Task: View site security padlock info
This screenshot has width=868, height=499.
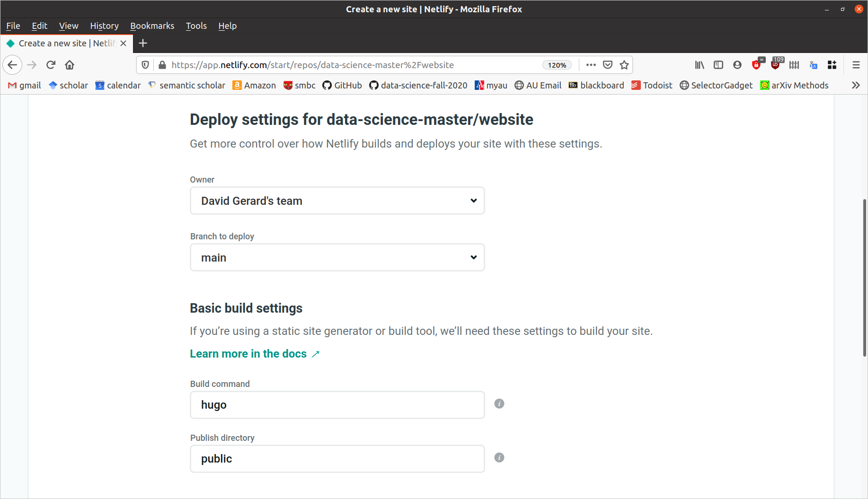Action: pyautogui.click(x=162, y=65)
